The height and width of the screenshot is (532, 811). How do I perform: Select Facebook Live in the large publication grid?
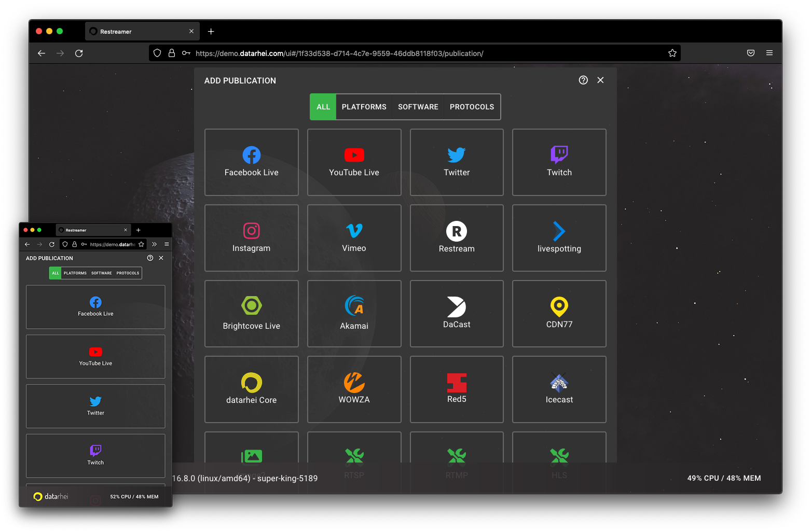(251, 162)
